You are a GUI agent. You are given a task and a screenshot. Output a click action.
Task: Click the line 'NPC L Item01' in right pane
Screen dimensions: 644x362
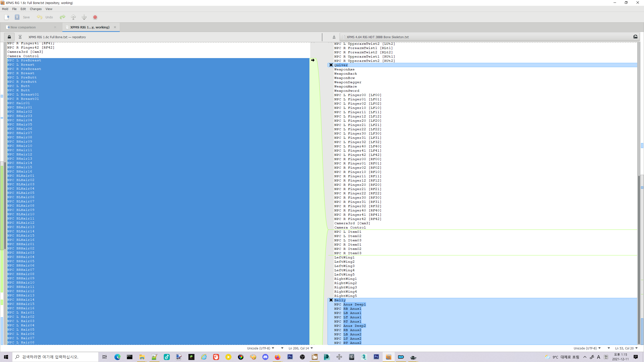tap(348, 232)
